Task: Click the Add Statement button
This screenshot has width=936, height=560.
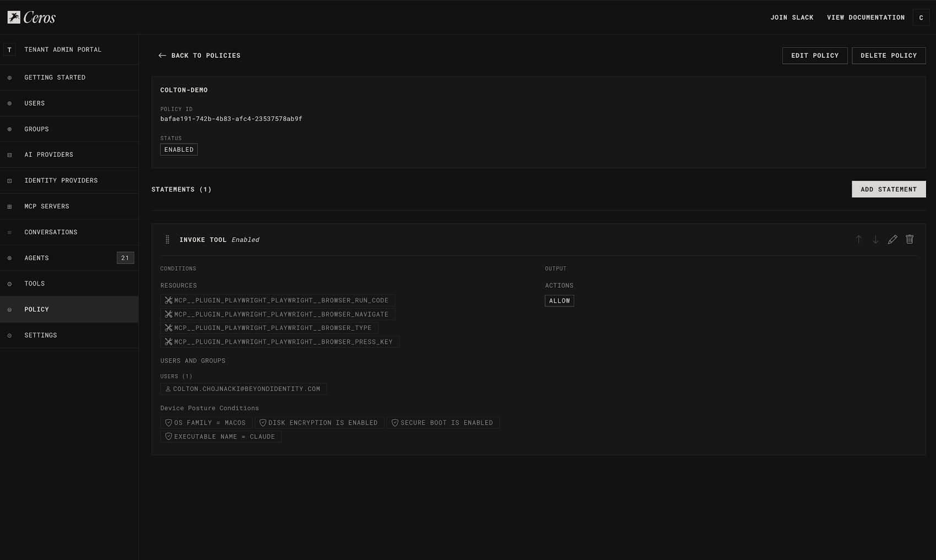Action: click(x=888, y=189)
